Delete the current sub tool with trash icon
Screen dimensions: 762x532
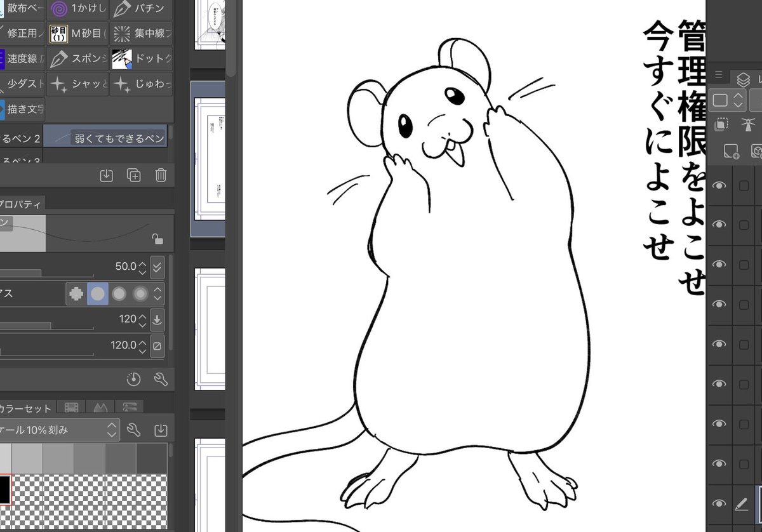[x=161, y=175]
